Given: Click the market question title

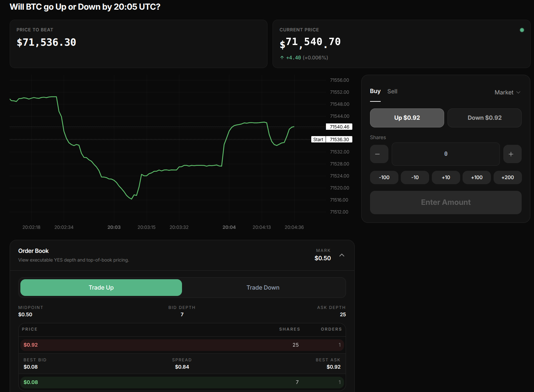Looking at the screenshot, I should click(85, 7).
